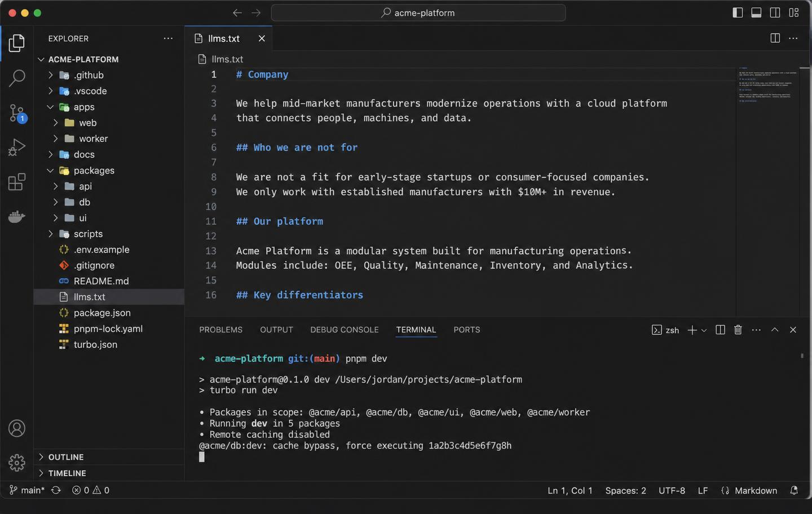Switch to the OUTPUT tab
The image size is (812, 514).
click(x=276, y=330)
